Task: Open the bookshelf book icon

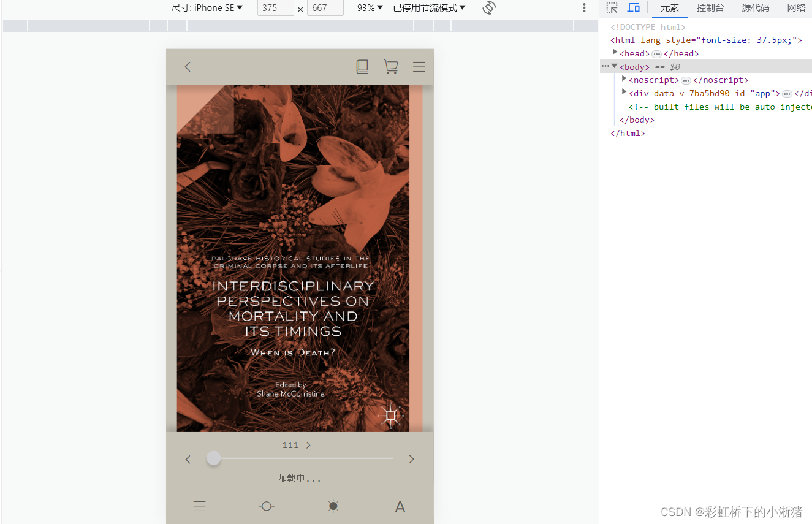Action: pyautogui.click(x=362, y=67)
